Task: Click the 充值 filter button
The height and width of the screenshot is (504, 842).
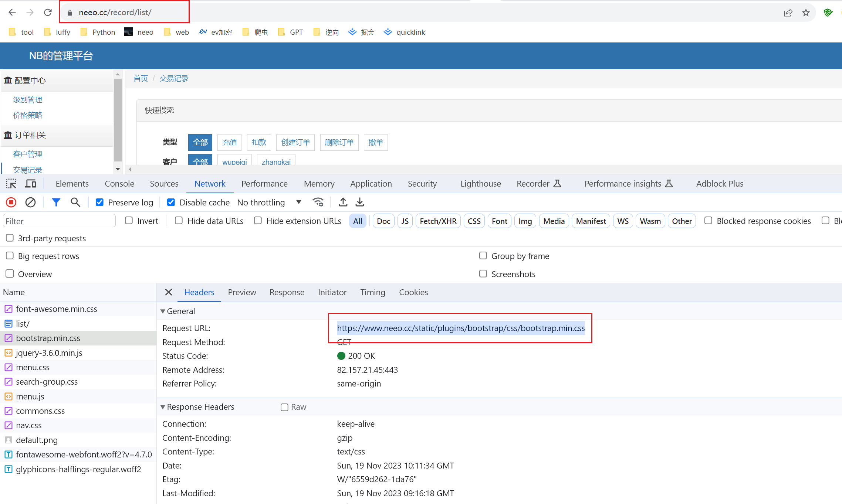Action: pos(229,142)
